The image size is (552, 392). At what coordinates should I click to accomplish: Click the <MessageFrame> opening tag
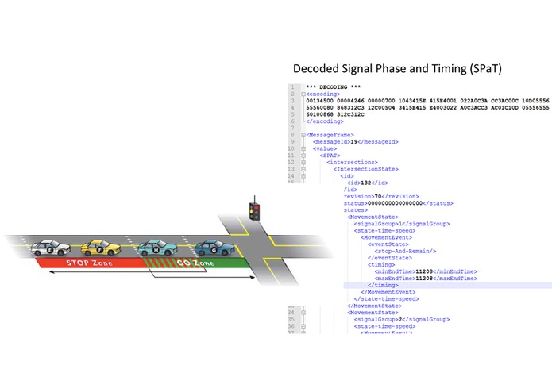pyautogui.click(x=330, y=135)
